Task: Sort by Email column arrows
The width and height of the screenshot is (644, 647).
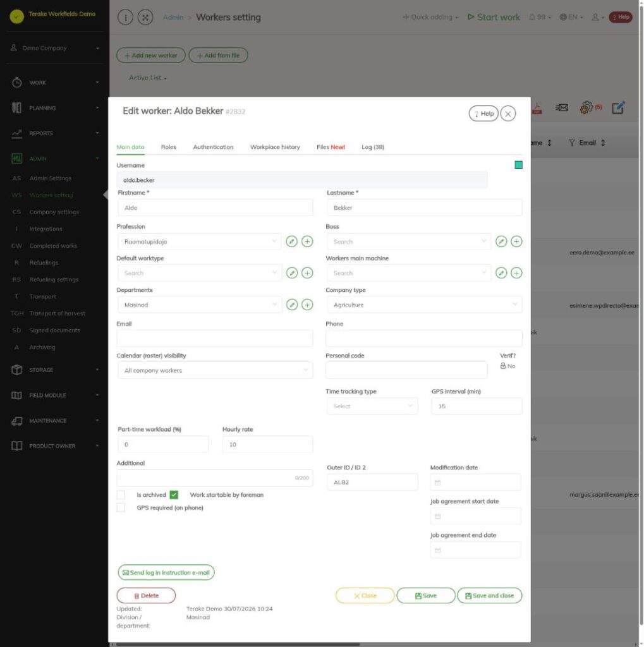Action: click(603, 143)
